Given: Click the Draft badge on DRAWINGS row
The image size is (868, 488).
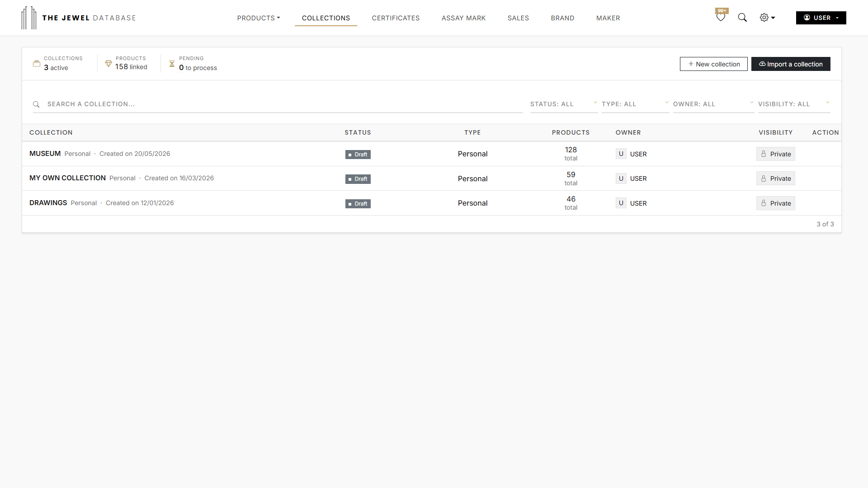Looking at the screenshot, I should [358, 204].
